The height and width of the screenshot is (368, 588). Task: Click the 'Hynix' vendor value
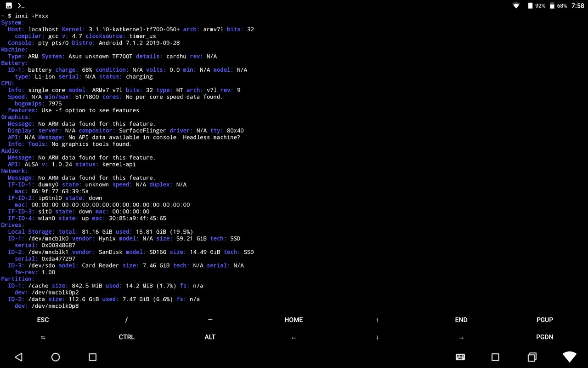pyautogui.click(x=107, y=239)
